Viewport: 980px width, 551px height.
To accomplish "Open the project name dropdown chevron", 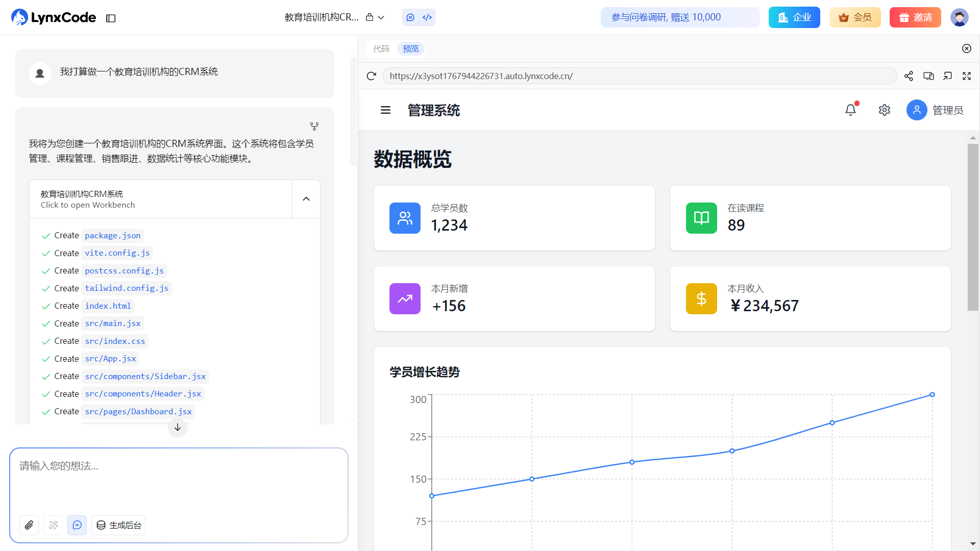I will 381,17.
